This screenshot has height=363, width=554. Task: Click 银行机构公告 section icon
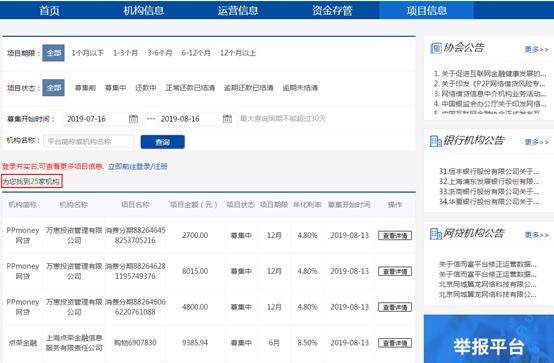[x=436, y=141]
